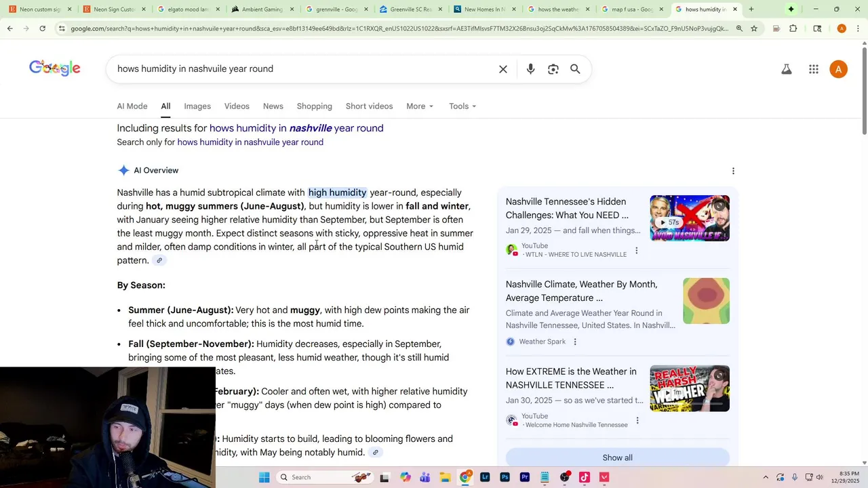The image size is (868, 488).
Task: Show hidden system tray icons chevron
Action: coord(766,477)
